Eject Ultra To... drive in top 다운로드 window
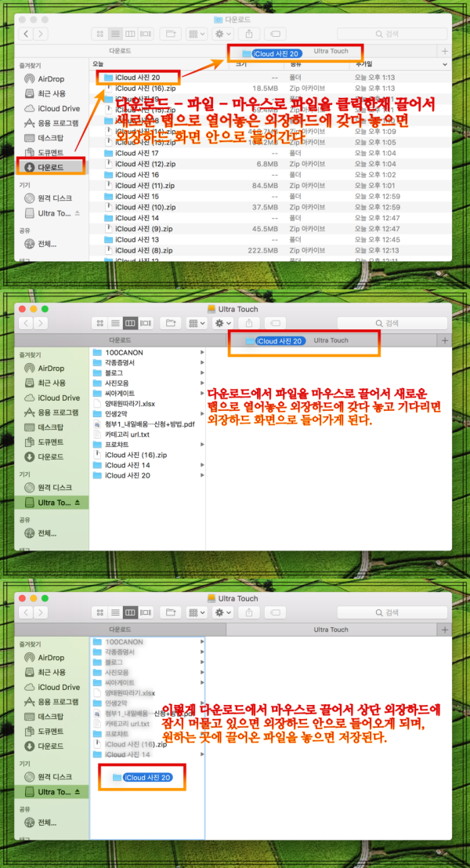 pyautogui.click(x=78, y=212)
